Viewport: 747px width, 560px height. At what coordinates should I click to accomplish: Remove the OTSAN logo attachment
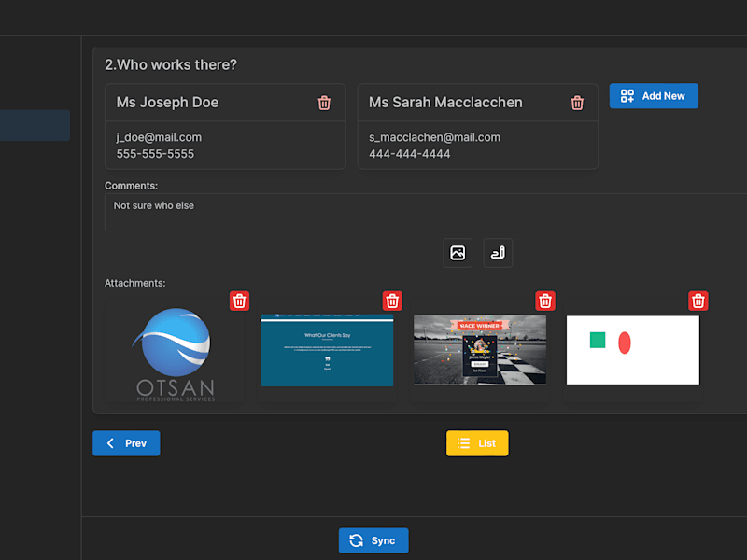click(239, 301)
